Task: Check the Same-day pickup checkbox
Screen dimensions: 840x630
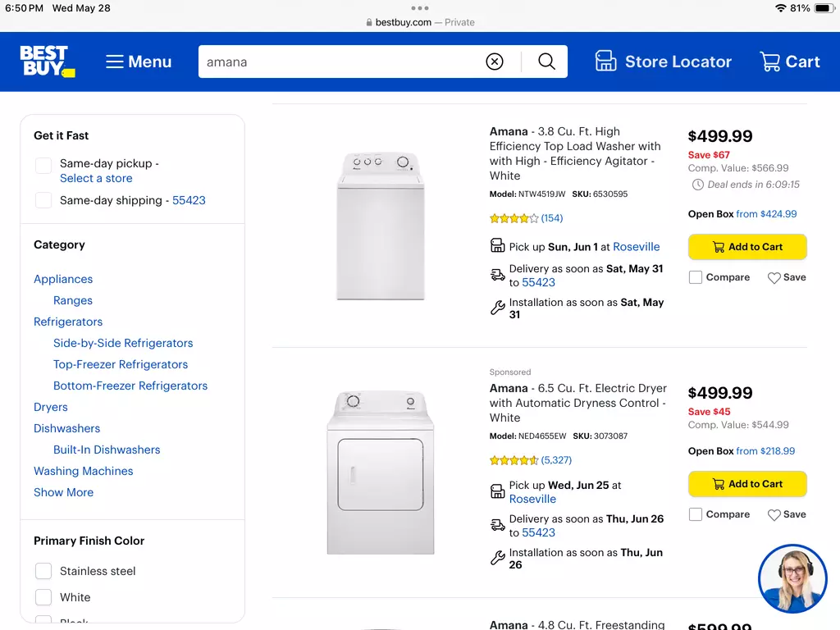Action: (43, 165)
